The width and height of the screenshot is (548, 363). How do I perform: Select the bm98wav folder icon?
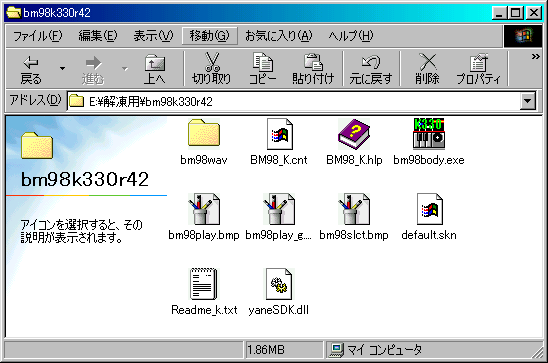coord(204,133)
